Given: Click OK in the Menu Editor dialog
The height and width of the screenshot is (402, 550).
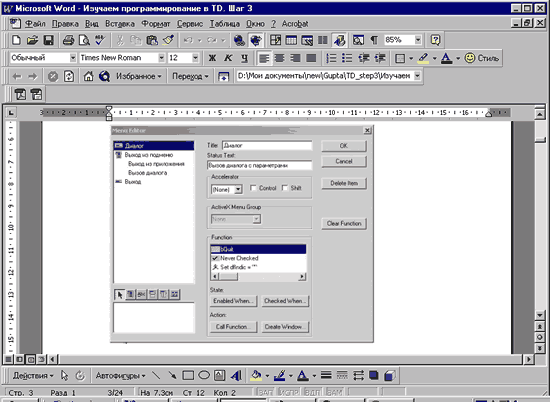Looking at the screenshot, I should tap(344, 146).
